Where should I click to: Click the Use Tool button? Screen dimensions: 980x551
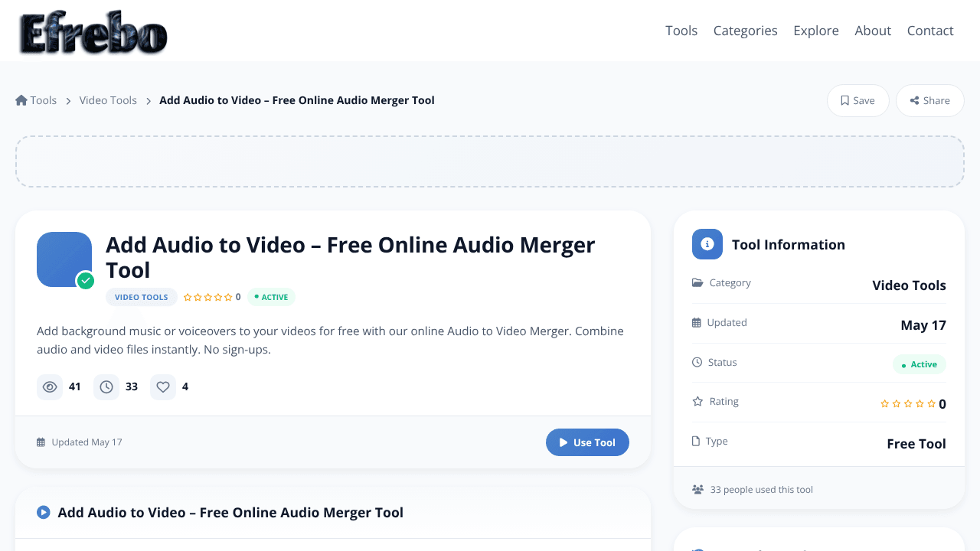(587, 442)
